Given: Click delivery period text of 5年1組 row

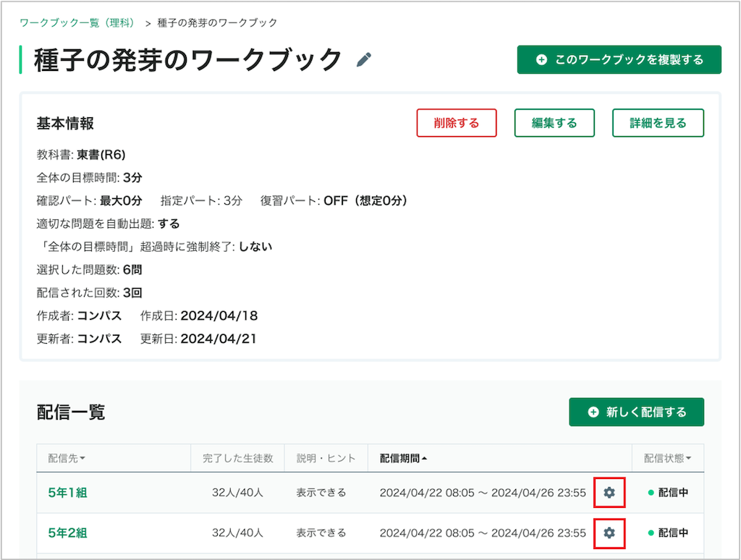Looking at the screenshot, I should [x=483, y=493].
